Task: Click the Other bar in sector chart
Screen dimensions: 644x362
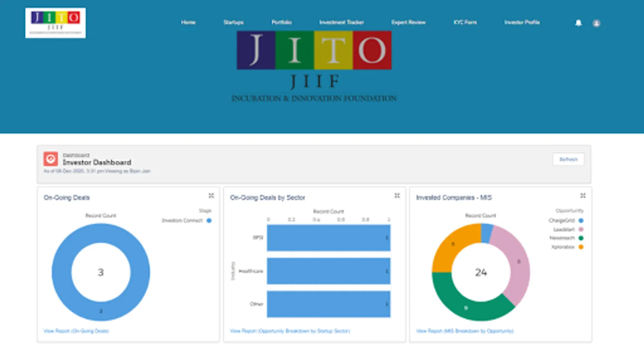Action: pyautogui.click(x=328, y=304)
